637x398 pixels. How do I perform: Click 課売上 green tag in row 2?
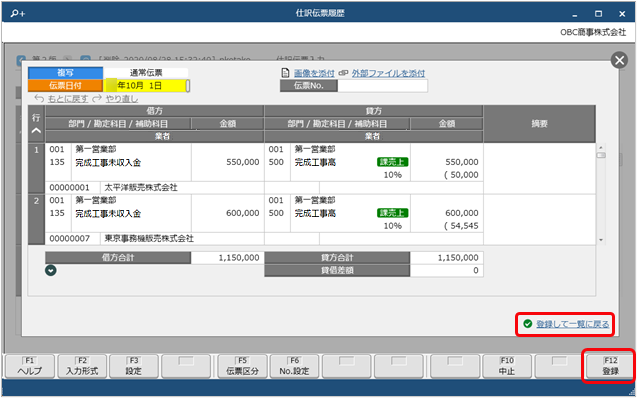point(392,213)
